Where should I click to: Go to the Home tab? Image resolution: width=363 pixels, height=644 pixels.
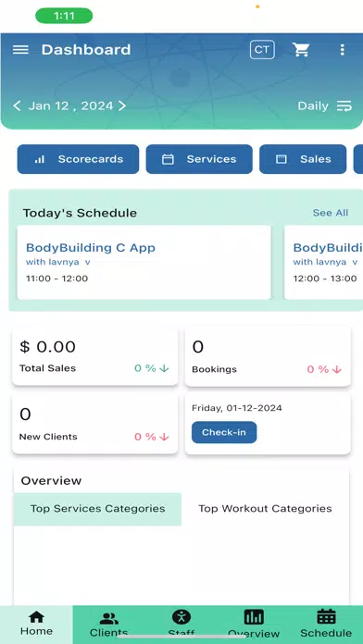[36, 625]
